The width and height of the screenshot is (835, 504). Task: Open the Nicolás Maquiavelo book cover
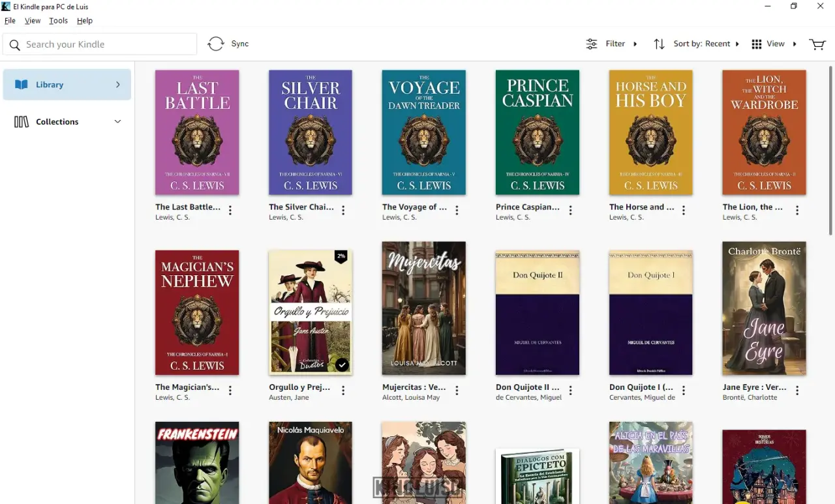click(x=311, y=463)
